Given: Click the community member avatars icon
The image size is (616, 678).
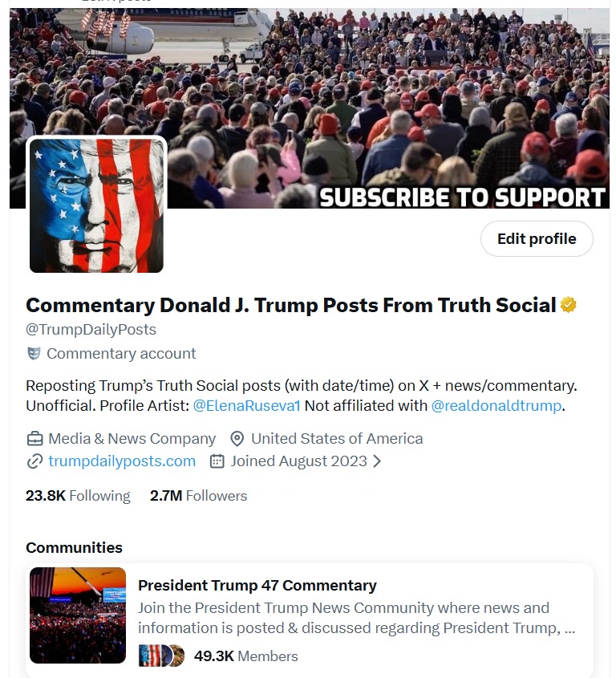Looking at the screenshot, I should (x=161, y=656).
